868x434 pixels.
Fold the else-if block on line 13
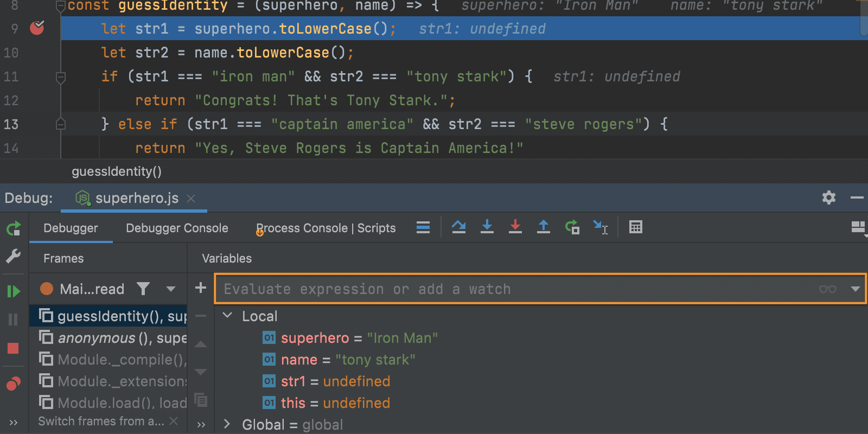(x=61, y=124)
